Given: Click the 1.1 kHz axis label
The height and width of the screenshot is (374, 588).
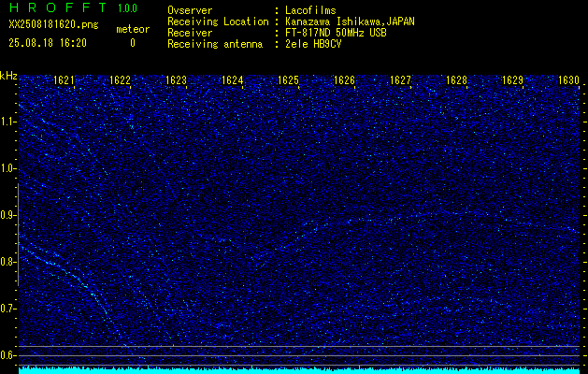Looking at the screenshot, I should [7, 122].
